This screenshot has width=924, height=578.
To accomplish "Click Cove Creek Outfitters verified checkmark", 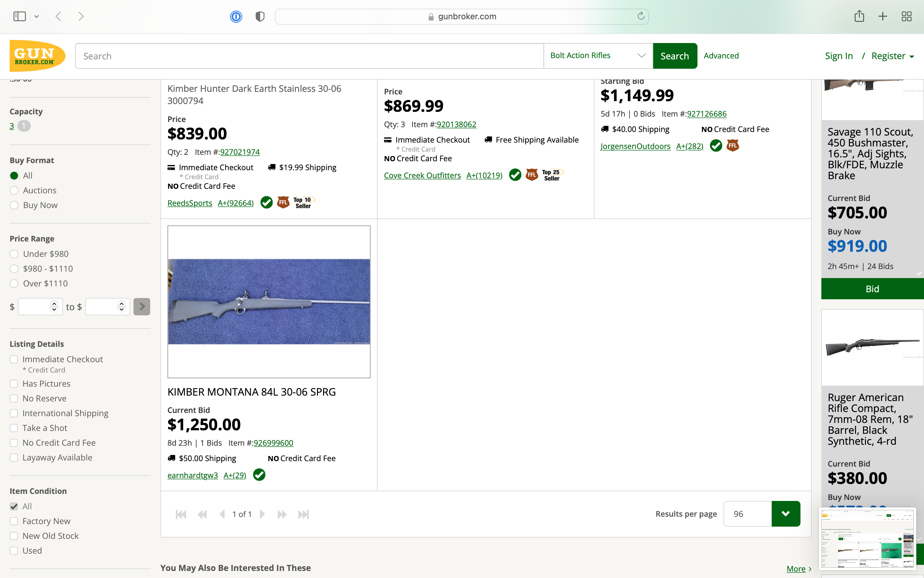I will (515, 175).
